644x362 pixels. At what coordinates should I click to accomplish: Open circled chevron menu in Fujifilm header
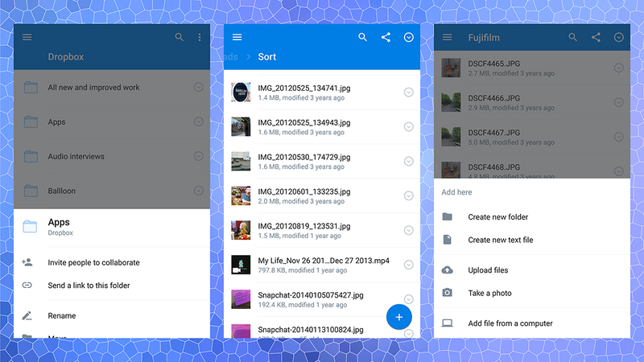[x=619, y=37]
